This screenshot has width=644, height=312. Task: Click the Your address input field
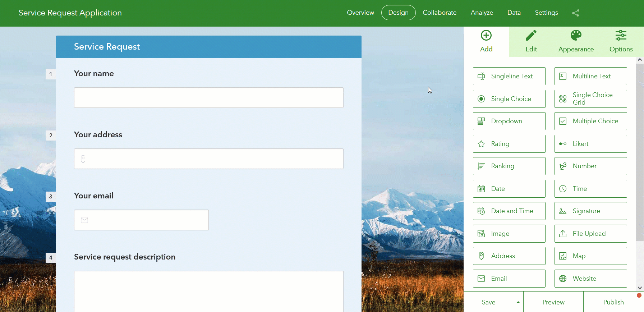209,159
